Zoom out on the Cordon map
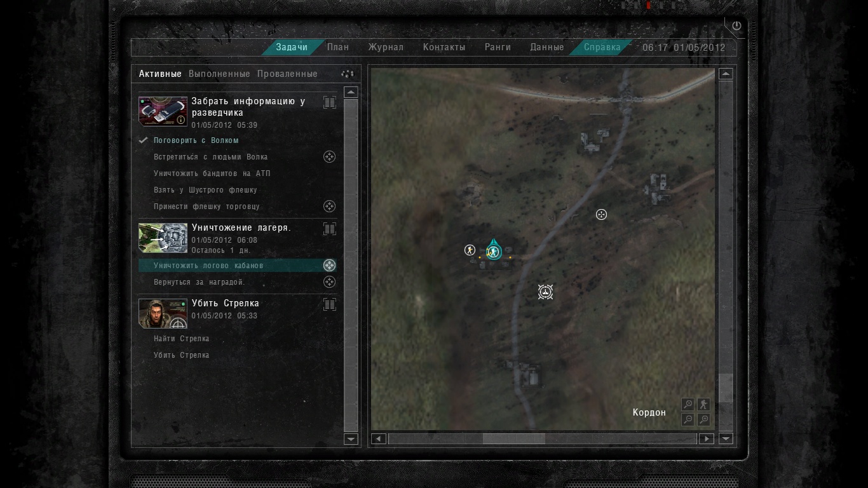The height and width of the screenshot is (488, 868). tap(688, 419)
